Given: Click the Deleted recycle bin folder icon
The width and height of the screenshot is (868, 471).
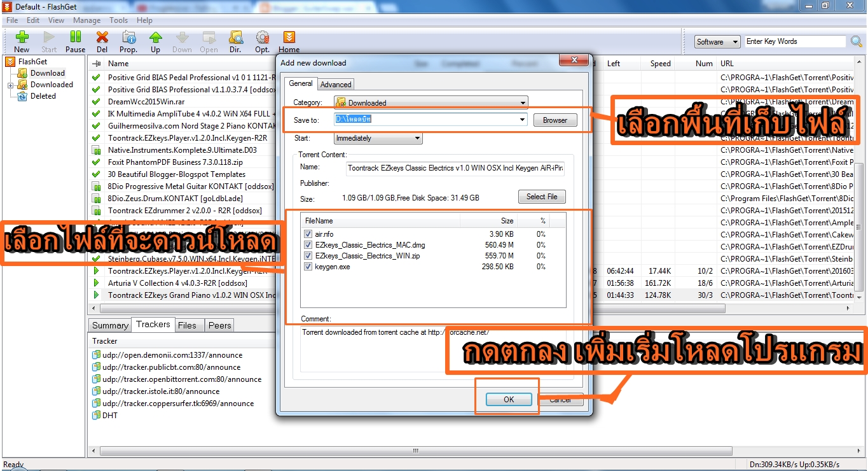Looking at the screenshot, I should (23, 96).
